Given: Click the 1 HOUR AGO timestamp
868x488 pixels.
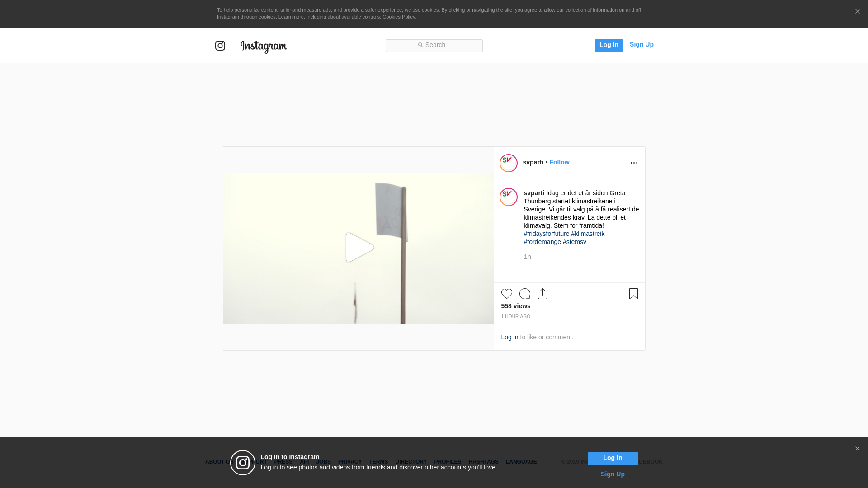Looking at the screenshot, I should coord(515,317).
